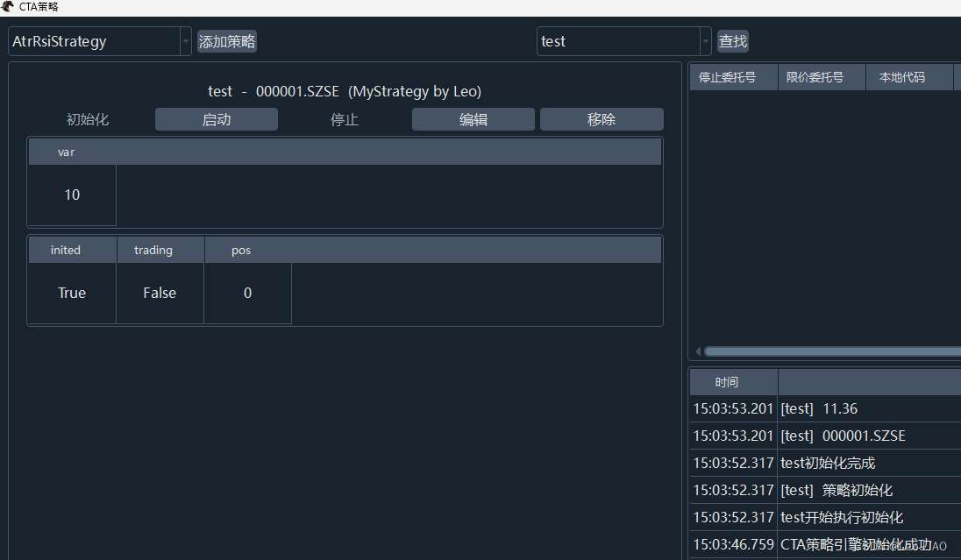Open the test strategy search combo box

pos(624,42)
